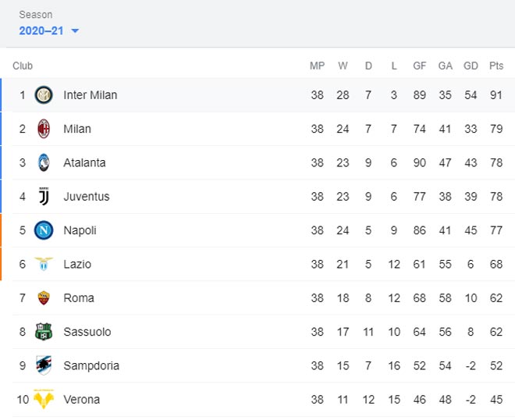Click the season dropdown arrow
The width and height of the screenshot is (515, 420).
(75, 31)
